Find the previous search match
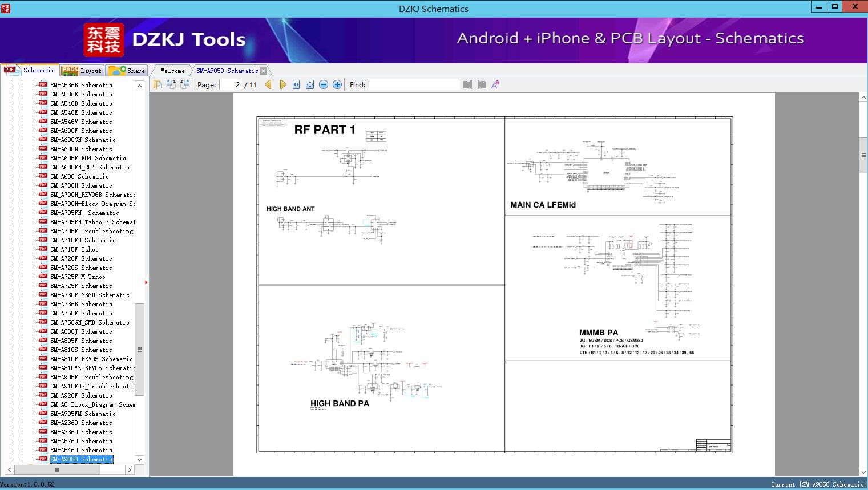 [x=468, y=84]
